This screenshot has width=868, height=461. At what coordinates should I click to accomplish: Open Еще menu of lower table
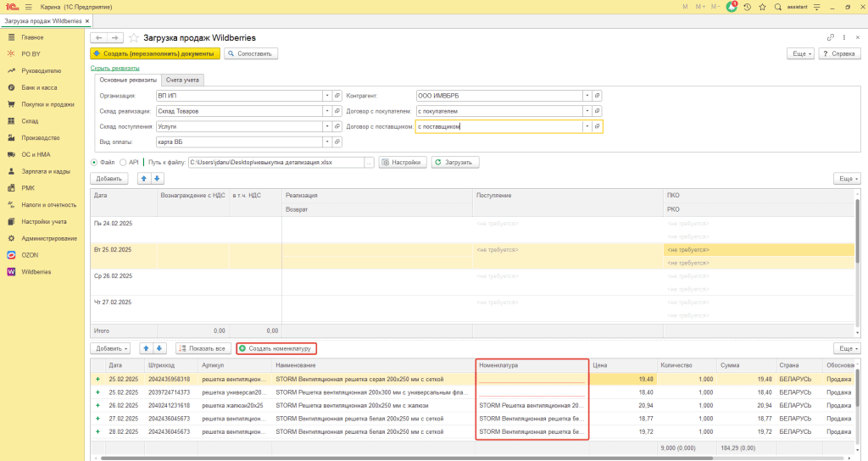(848, 348)
